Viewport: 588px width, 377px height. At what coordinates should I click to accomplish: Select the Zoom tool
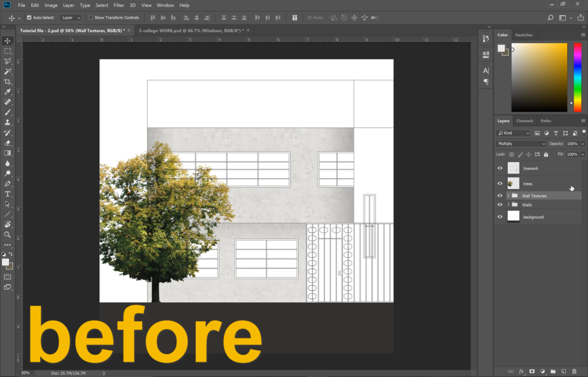coord(7,234)
